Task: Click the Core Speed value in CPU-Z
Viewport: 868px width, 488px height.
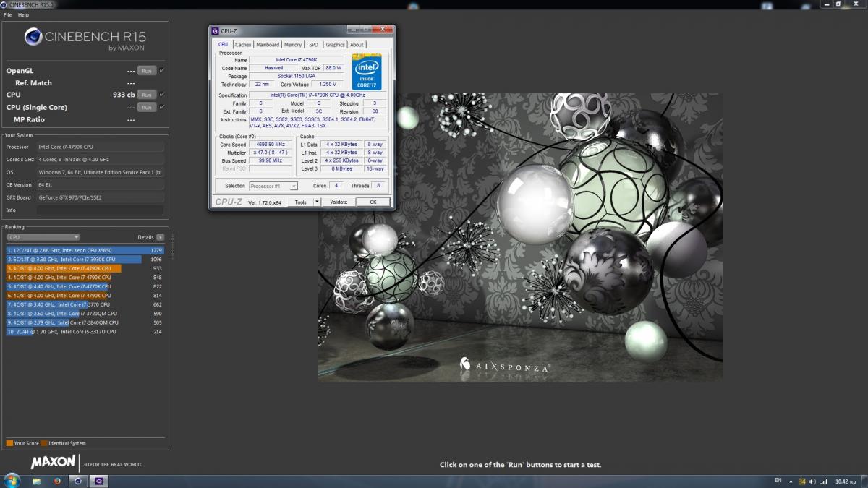Action: tap(271, 145)
